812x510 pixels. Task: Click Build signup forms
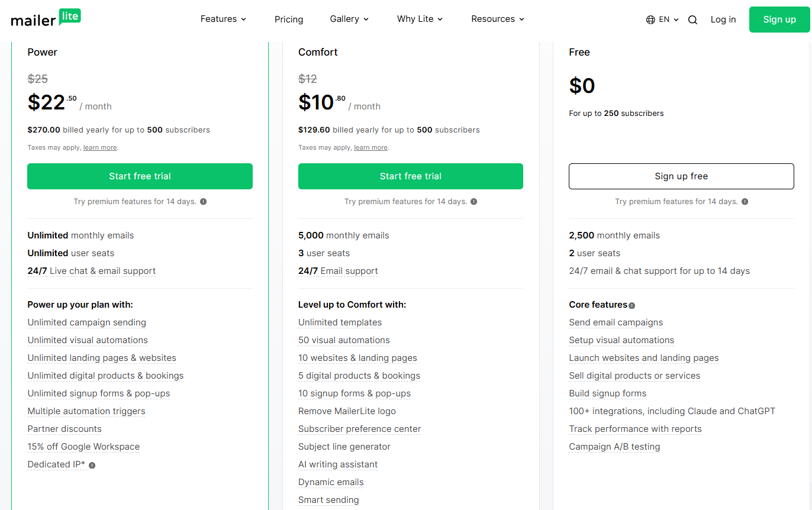608,393
